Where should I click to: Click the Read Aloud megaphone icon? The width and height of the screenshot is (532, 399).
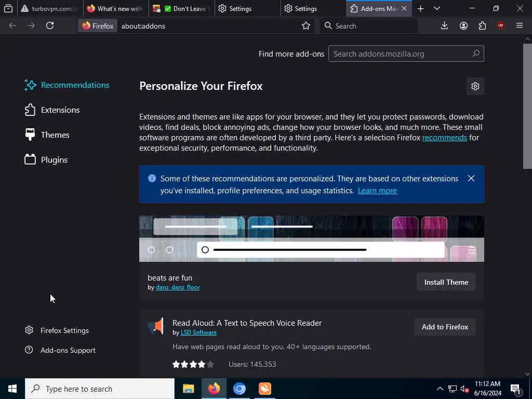156,326
